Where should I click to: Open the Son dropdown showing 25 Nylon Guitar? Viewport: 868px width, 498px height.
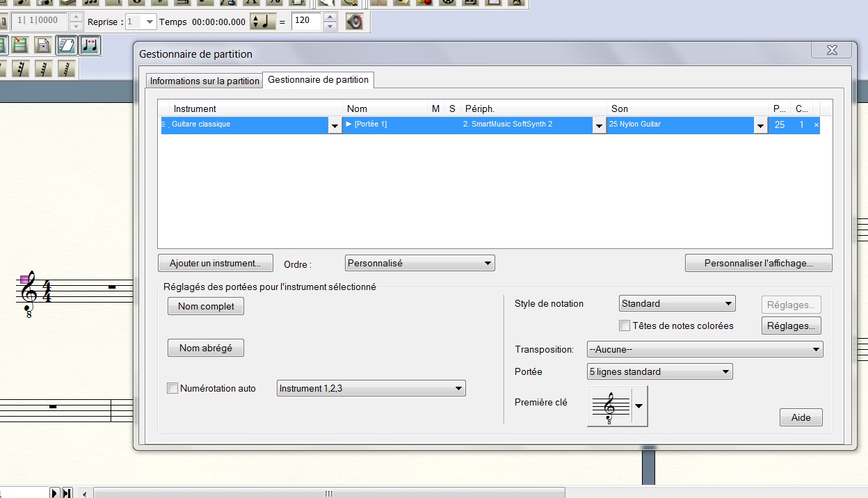pyautogui.click(x=761, y=125)
